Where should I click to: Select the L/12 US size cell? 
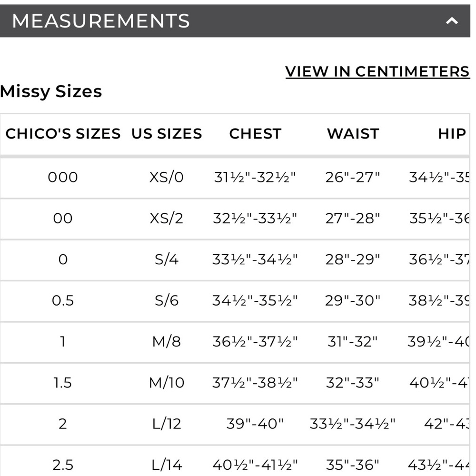167,423
